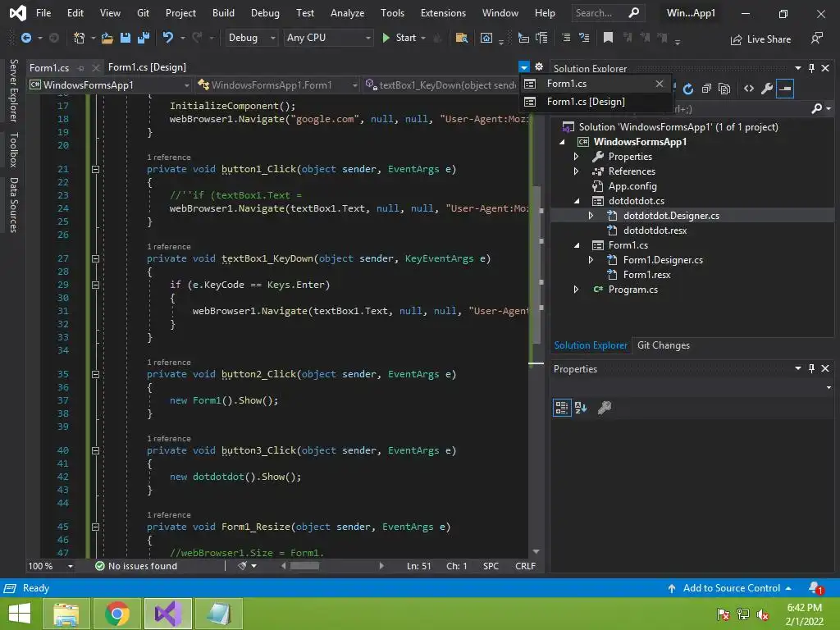Collapse the dotdotdot.cs node
The height and width of the screenshot is (630, 840).
coord(577,201)
